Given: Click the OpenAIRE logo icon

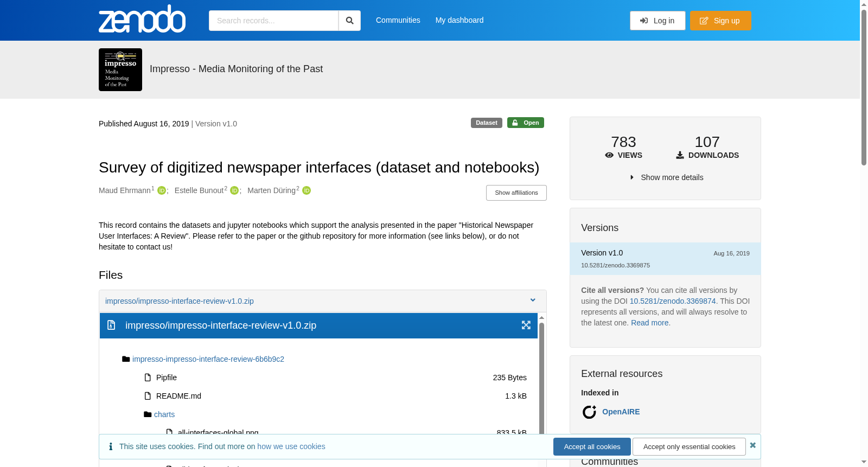Looking at the screenshot, I should tap(589, 412).
